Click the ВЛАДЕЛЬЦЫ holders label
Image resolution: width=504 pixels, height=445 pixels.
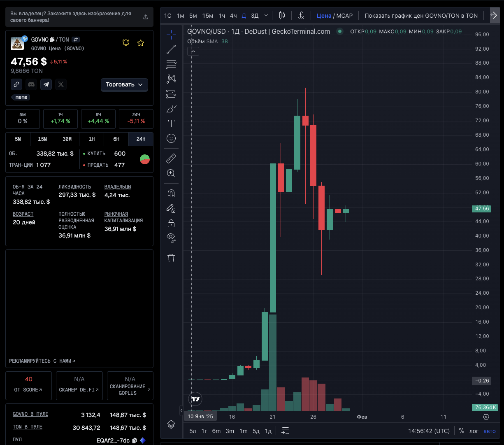coord(118,187)
